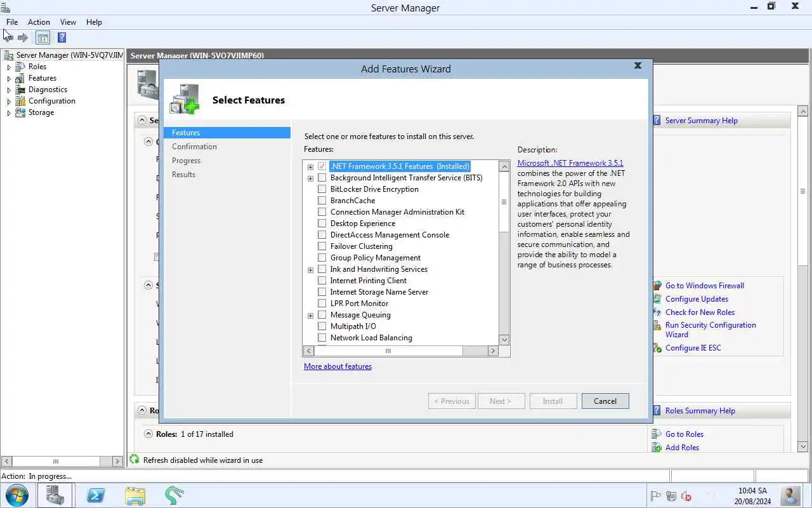Collapse the Roles Summary section chevron
This screenshot has width=812, height=508.
(143, 411)
